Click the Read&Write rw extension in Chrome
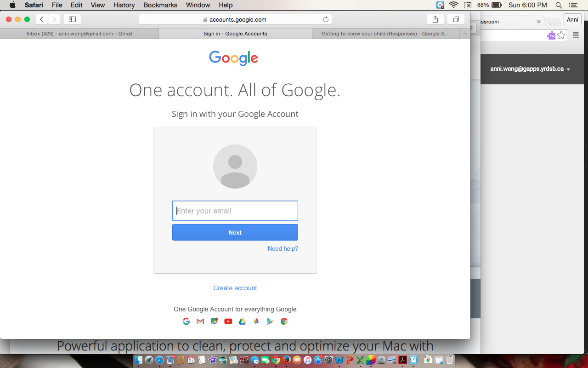This screenshot has height=368, width=588. click(551, 35)
